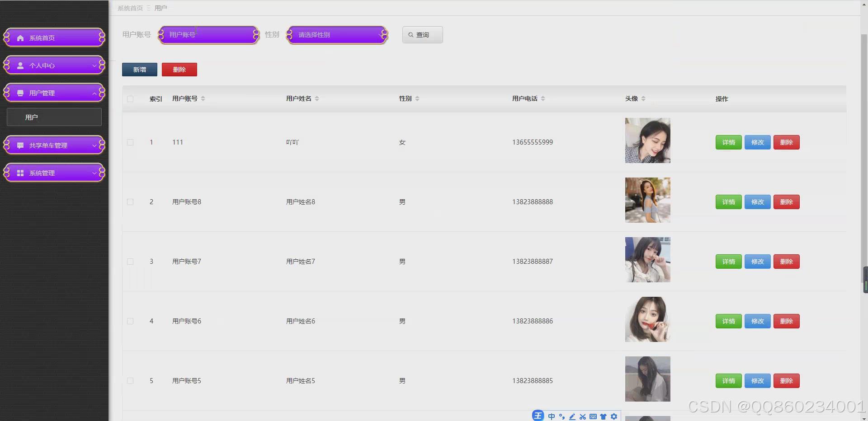
Task: Click 删除 for user 111
Action: coord(787,142)
